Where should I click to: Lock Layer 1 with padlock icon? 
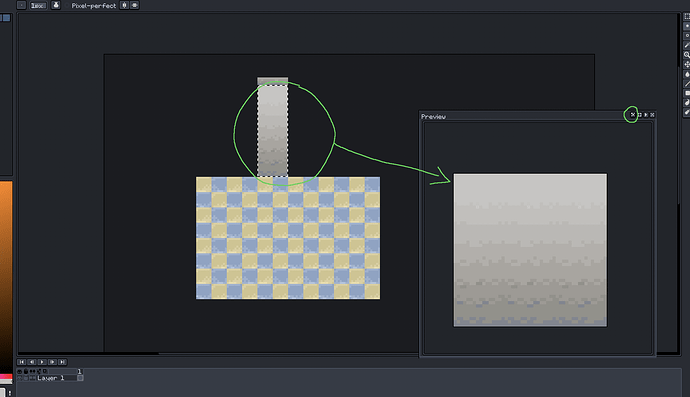click(26, 378)
